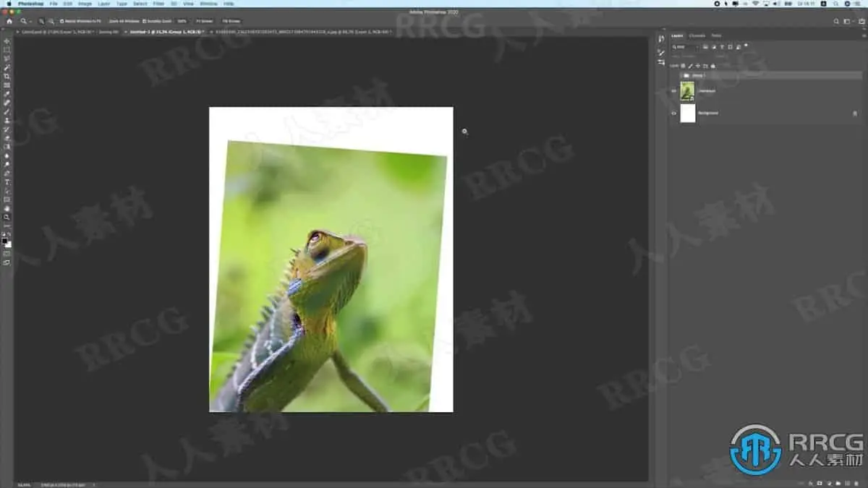Select the Pen tool
This screenshot has width=868, height=488.
point(7,173)
